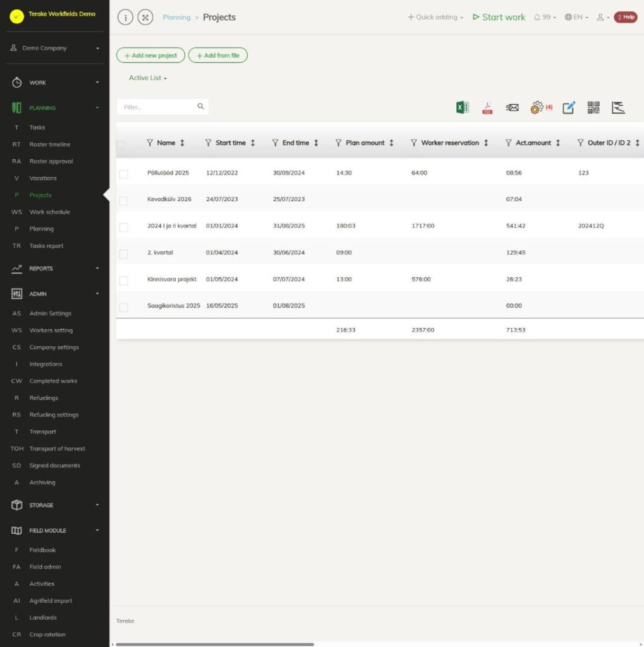Click Add from file button
644x647 pixels.
[x=218, y=56]
